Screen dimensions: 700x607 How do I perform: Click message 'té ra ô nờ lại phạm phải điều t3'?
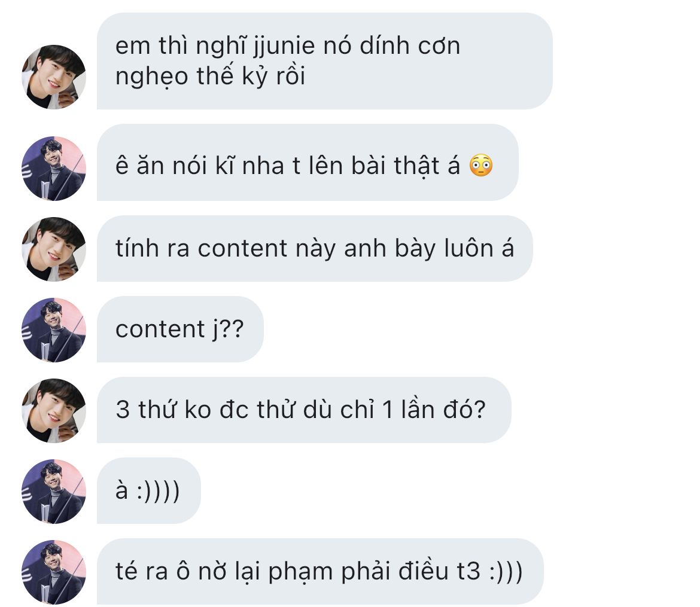320,572
